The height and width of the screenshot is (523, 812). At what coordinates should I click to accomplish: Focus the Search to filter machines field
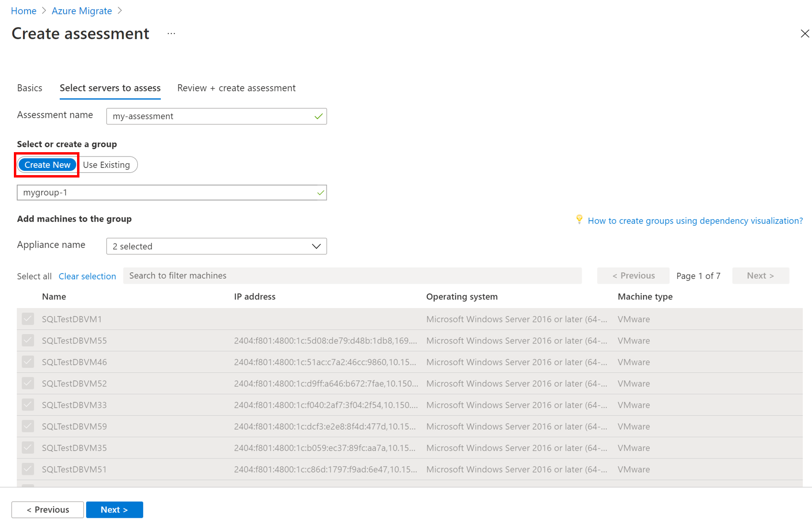352,276
